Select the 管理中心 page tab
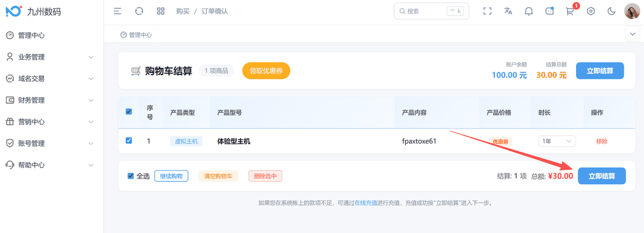This screenshot has height=233, width=644. [136, 35]
